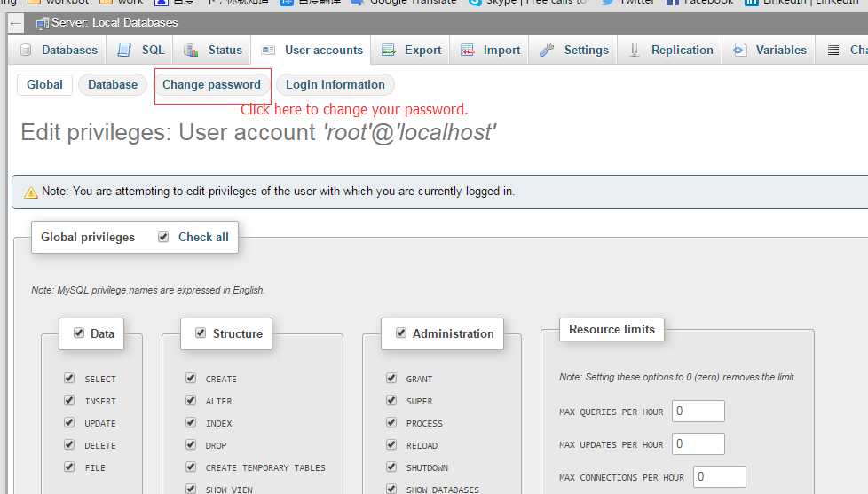This screenshot has width=868, height=494.
Task: Click the Check all link
Action: pos(203,238)
